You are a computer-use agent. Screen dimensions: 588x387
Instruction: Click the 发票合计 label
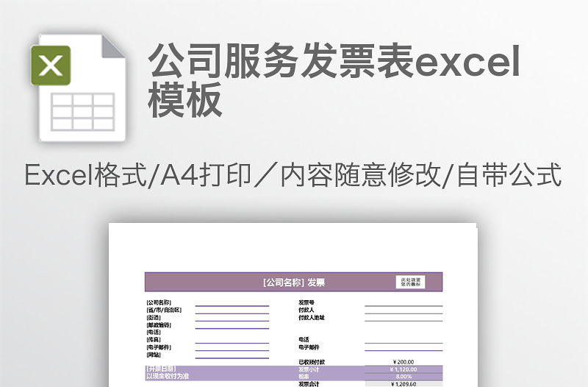tap(309, 383)
